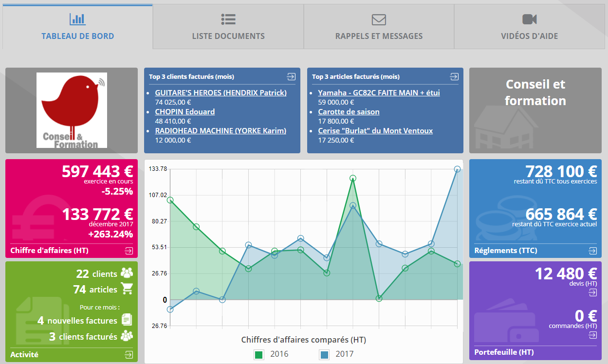Click the 74 articles text
The width and height of the screenshot is (608, 364).
coord(95,289)
